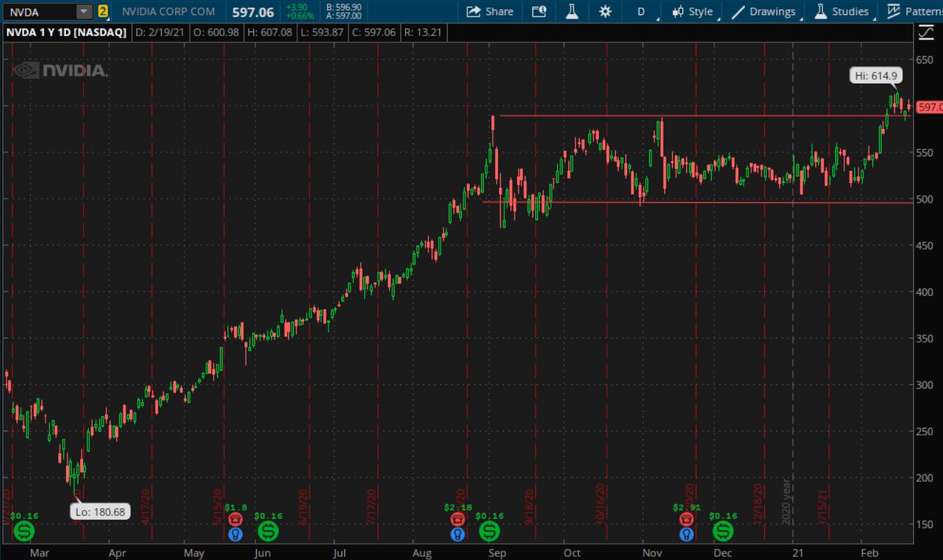Click the pencil line icon beside Drawings

pos(737,12)
